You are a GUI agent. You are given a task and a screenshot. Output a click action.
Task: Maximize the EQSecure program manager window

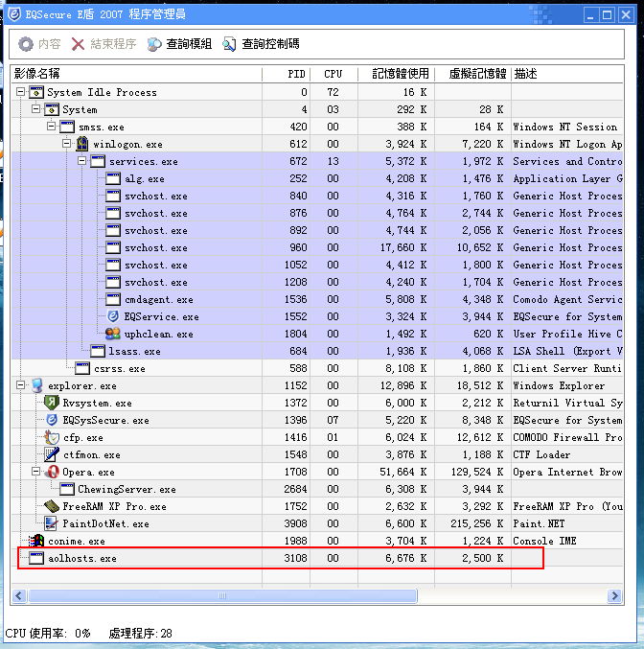608,15
